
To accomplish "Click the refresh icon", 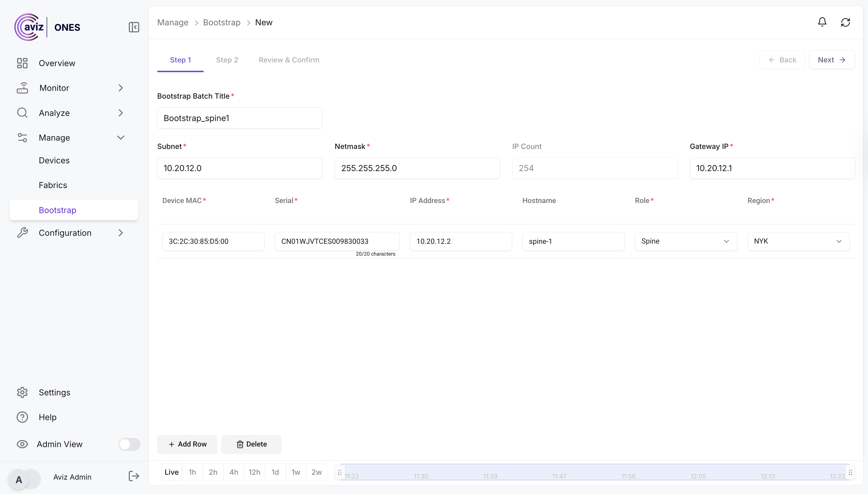I will click(845, 22).
